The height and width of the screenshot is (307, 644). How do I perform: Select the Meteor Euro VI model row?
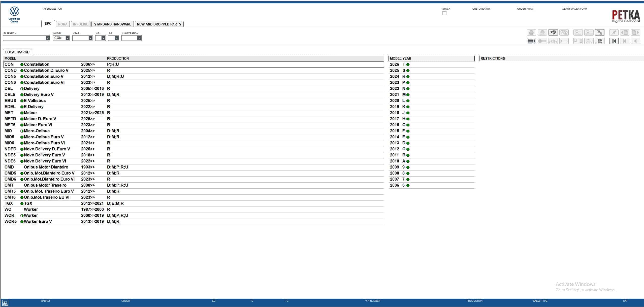[x=38, y=125]
